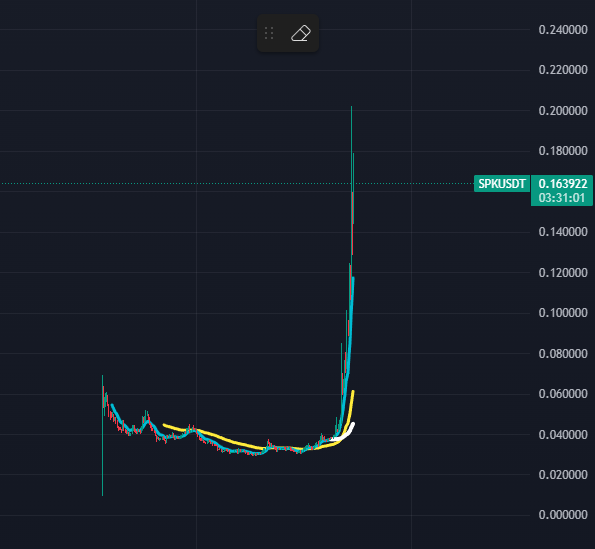This screenshot has height=549, width=595.
Task: Click the 0.180000 price axis label
Action: click(563, 151)
